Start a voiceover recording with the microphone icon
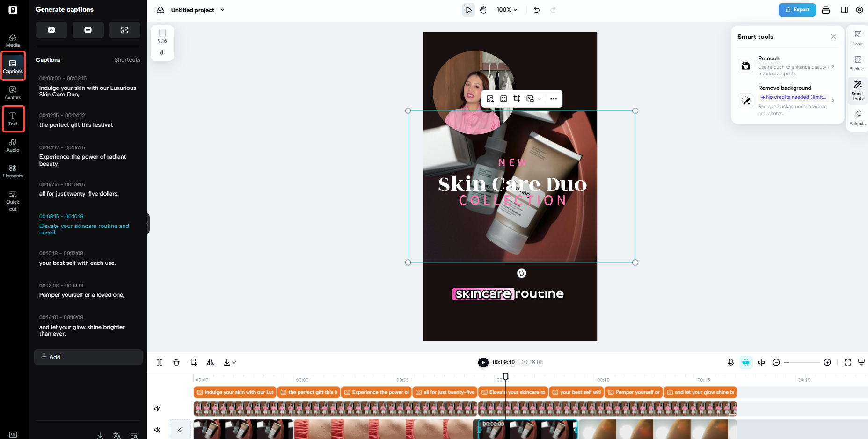The width and height of the screenshot is (868, 439). (731, 362)
